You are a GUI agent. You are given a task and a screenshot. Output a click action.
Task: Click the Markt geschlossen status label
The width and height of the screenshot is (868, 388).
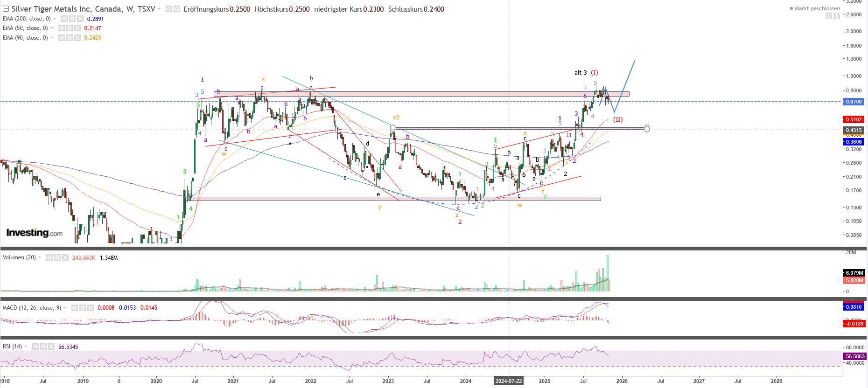point(817,8)
